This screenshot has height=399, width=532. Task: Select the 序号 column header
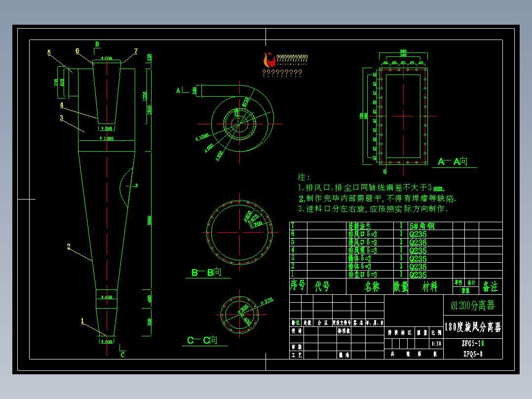point(298,286)
